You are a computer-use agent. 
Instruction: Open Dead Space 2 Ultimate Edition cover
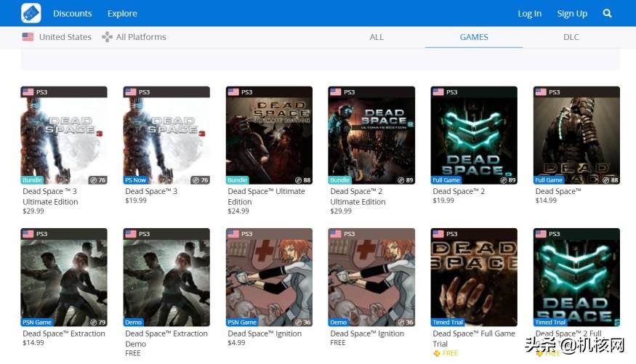(371, 135)
